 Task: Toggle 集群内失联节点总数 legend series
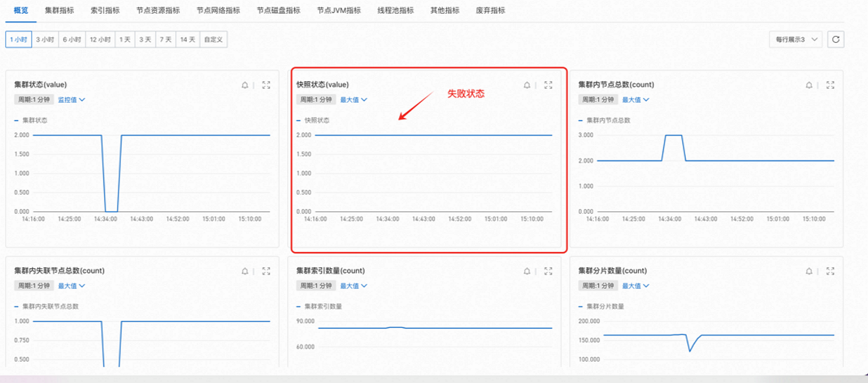coord(46,306)
